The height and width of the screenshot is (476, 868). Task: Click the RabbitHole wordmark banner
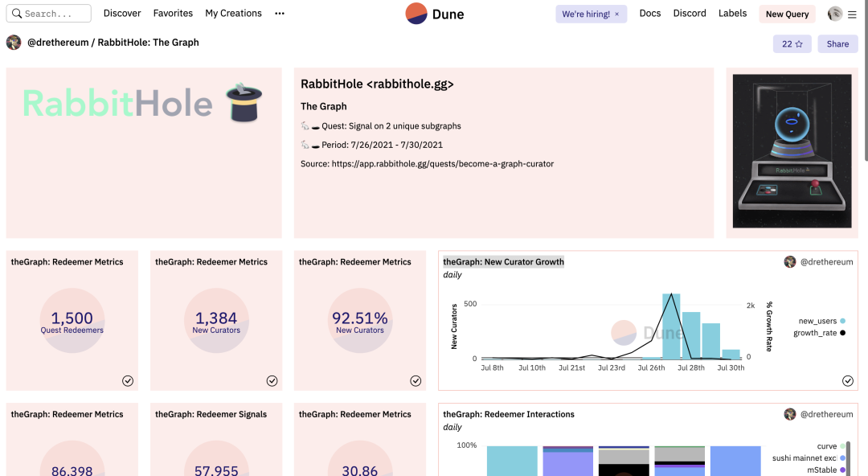tap(117, 104)
